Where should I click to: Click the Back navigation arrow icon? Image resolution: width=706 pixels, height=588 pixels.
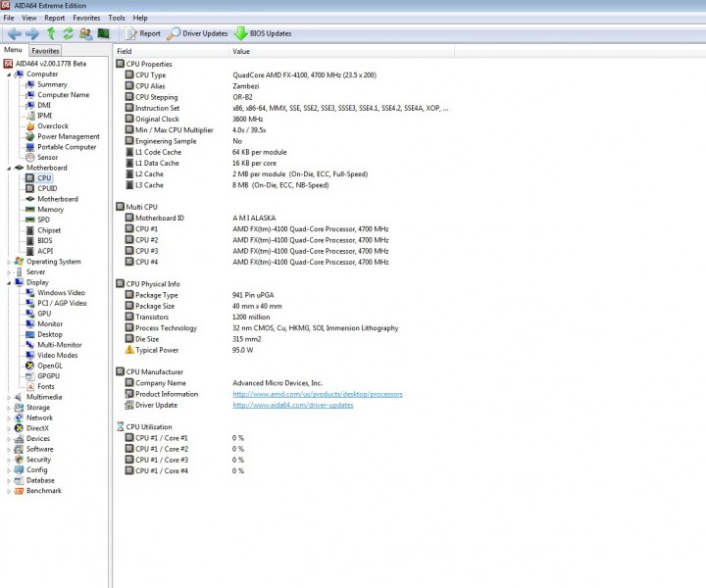15,33
